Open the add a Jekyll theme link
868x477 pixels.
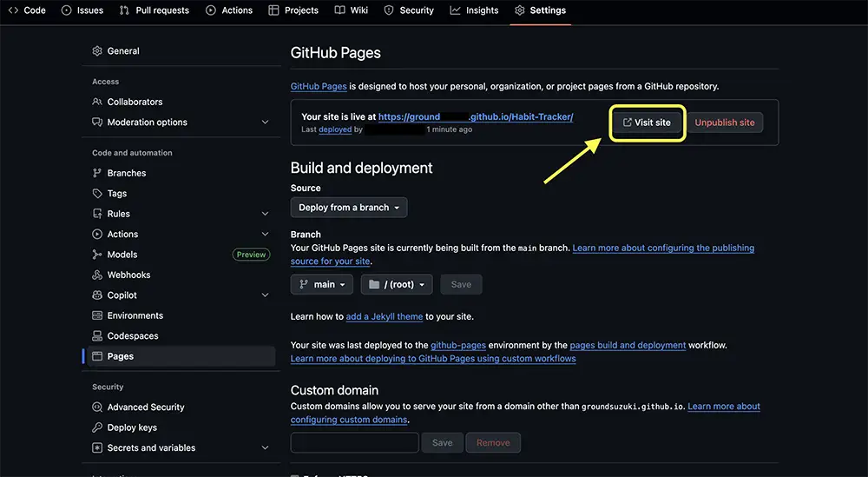tap(385, 316)
